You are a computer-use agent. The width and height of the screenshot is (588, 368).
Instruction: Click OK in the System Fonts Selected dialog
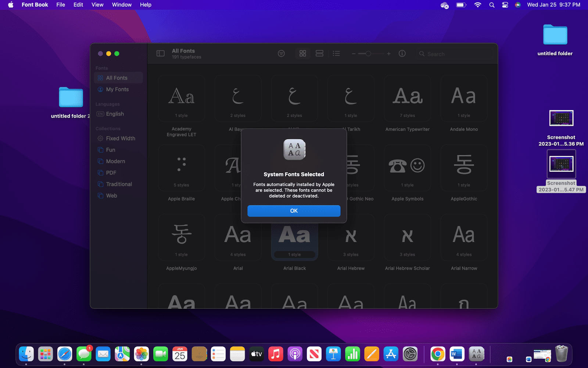click(294, 211)
